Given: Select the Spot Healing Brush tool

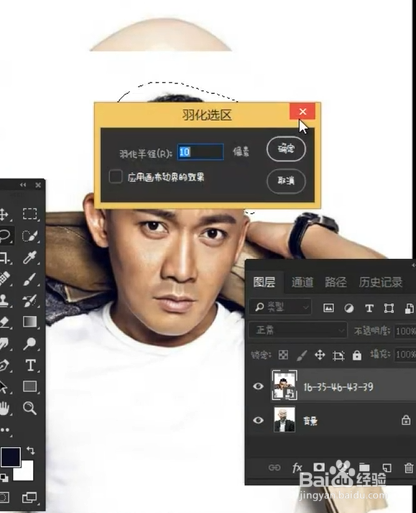Looking at the screenshot, I should click(4, 279).
